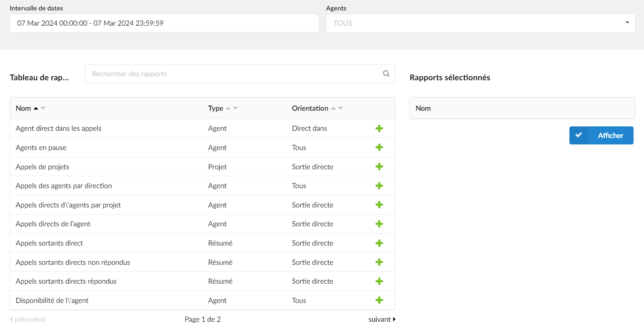Select the Appels de projets row name
The image size is (644, 323).
tap(42, 167)
